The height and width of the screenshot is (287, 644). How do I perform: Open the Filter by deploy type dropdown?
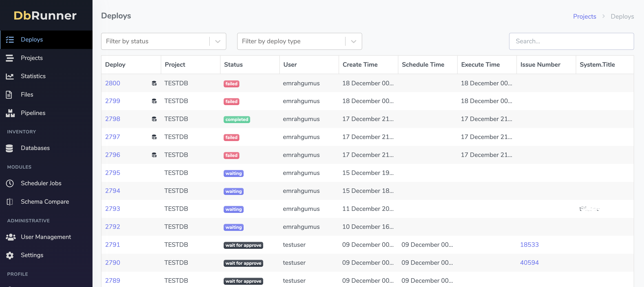click(353, 41)
